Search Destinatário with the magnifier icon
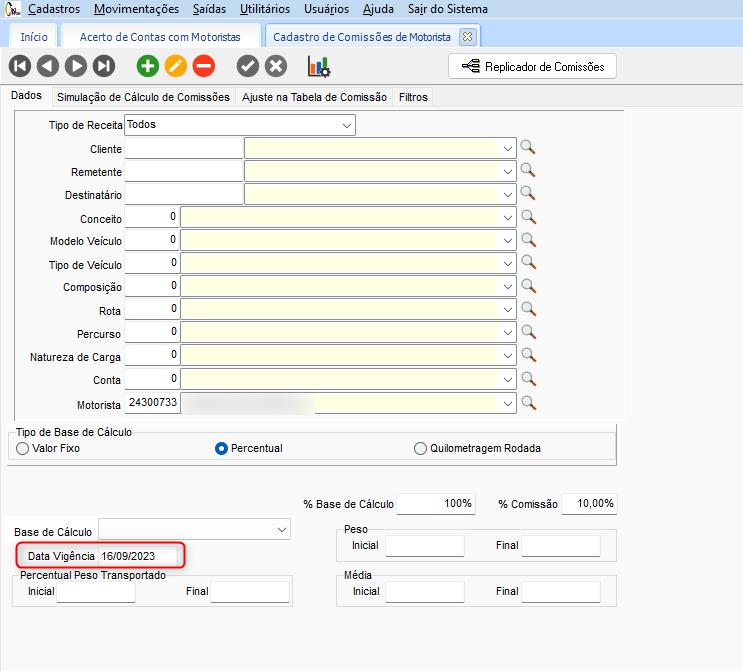 click(x=528, y=193)
